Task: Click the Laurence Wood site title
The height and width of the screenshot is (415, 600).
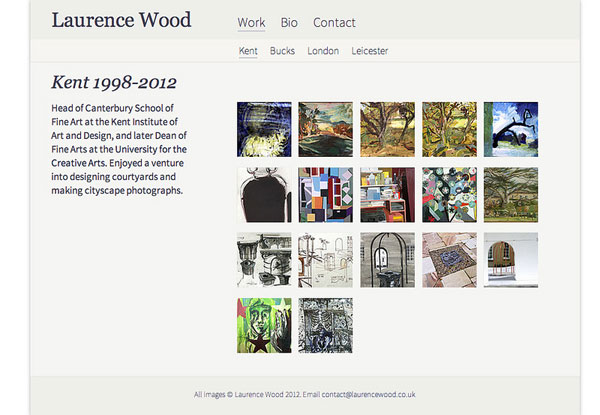Action: (121, 20)
